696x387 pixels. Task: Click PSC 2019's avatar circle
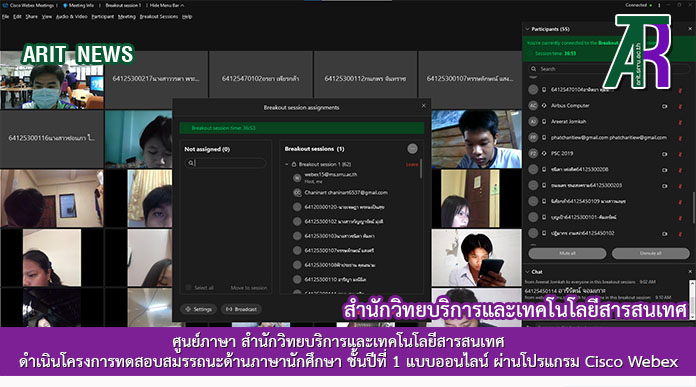pyautogui.click(x=533, y=154)
